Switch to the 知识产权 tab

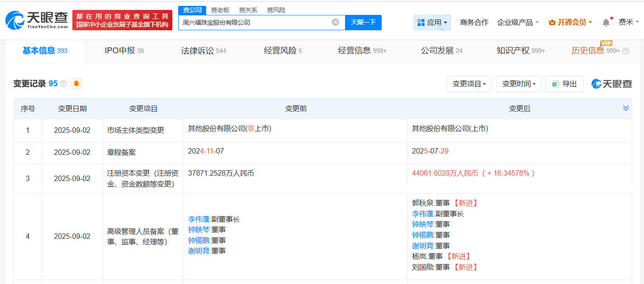(x=521, y=51)
